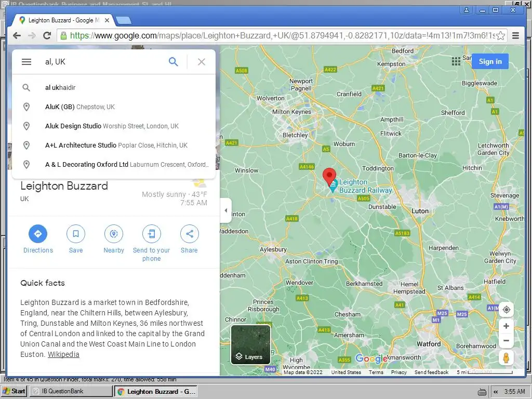The image size is (532, 399).
Task: Click the Watford map label
Action: (x=429, y=344)
